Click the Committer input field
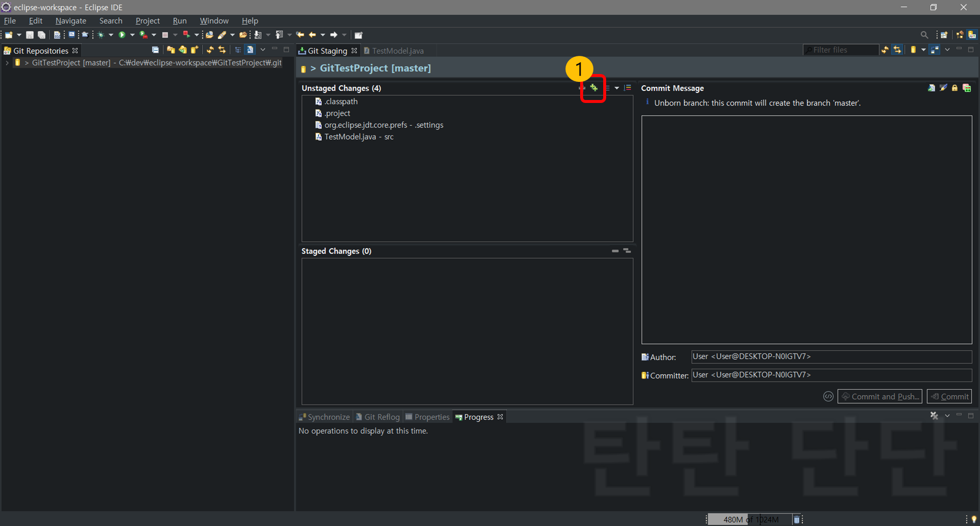 (x=832, y=375)
